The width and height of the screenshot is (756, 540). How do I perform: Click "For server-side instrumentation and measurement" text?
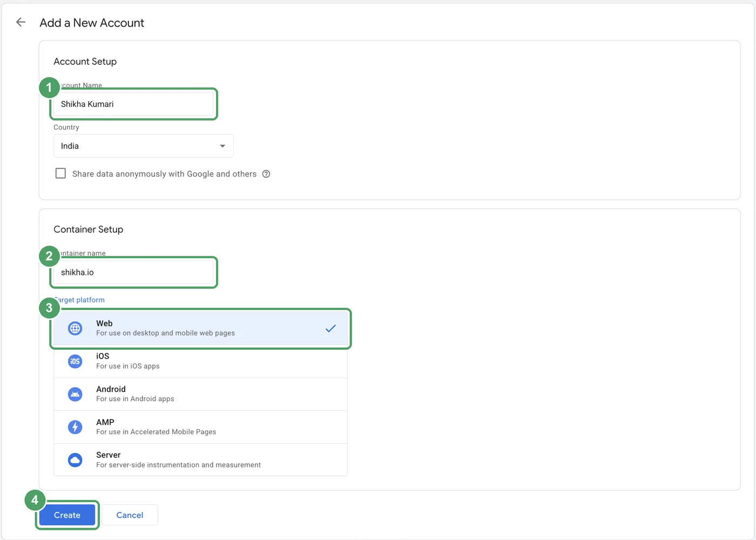[178, 465]
